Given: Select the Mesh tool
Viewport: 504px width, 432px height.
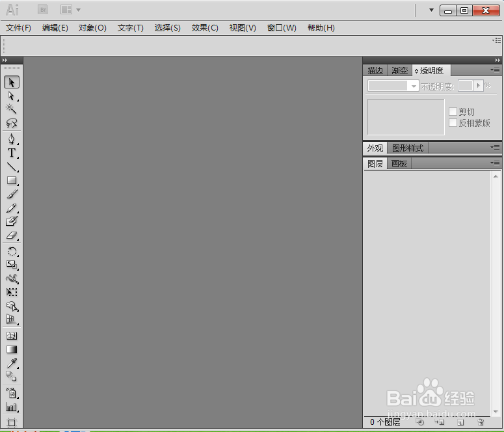Looking at the screenshot, I should click(12, 336).
